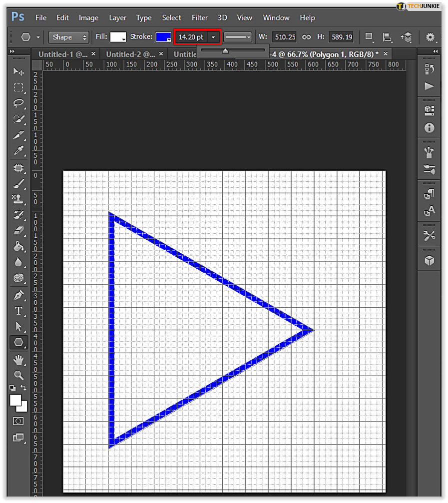The width and height of the screenshot is (448, 503).
Task: Open the File menu
Action: click(41, 17)
